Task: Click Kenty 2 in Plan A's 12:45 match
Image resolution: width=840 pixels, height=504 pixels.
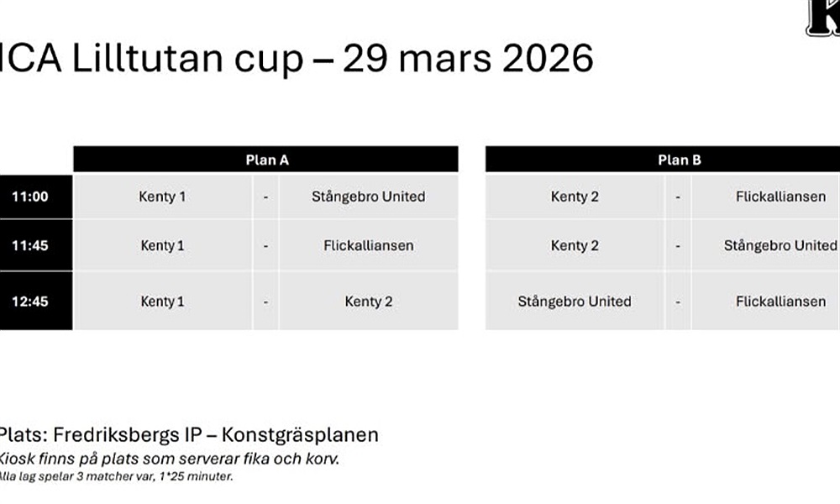Action: tap(368, 301)
